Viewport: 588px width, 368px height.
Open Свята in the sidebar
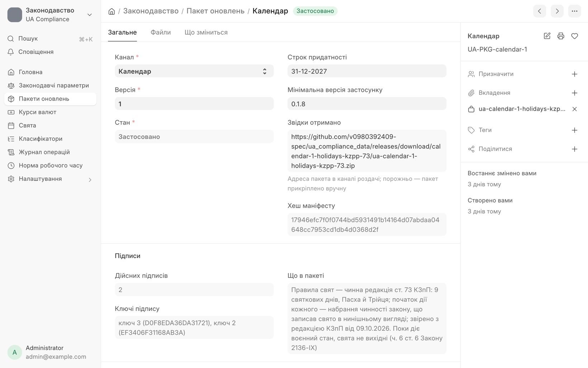point(50,125)
